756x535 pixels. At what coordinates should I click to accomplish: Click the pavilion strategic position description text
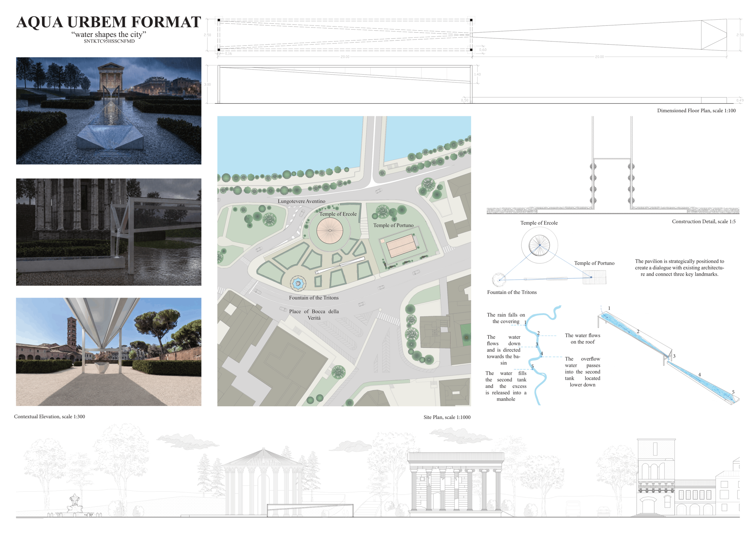tap(679, 267)
